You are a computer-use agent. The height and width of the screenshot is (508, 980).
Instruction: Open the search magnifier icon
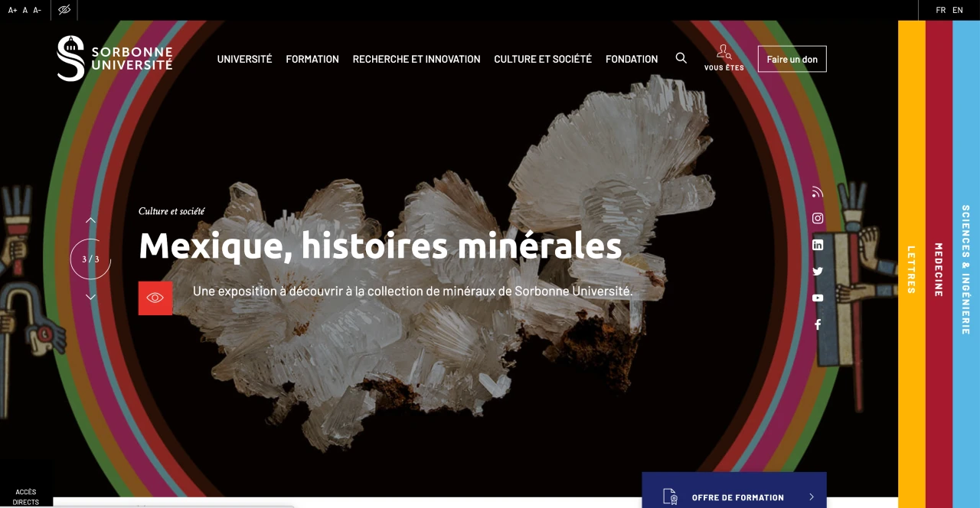click(681, 58)
